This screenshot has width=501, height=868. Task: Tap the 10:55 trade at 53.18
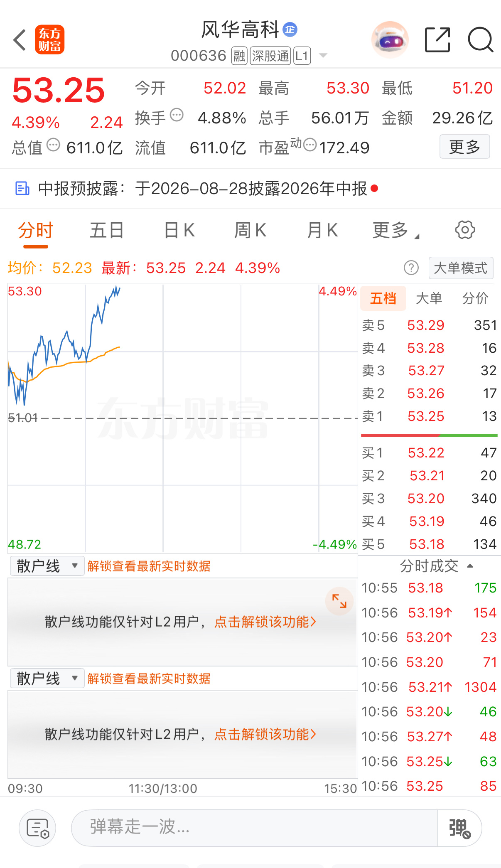[x=429, y=588]
